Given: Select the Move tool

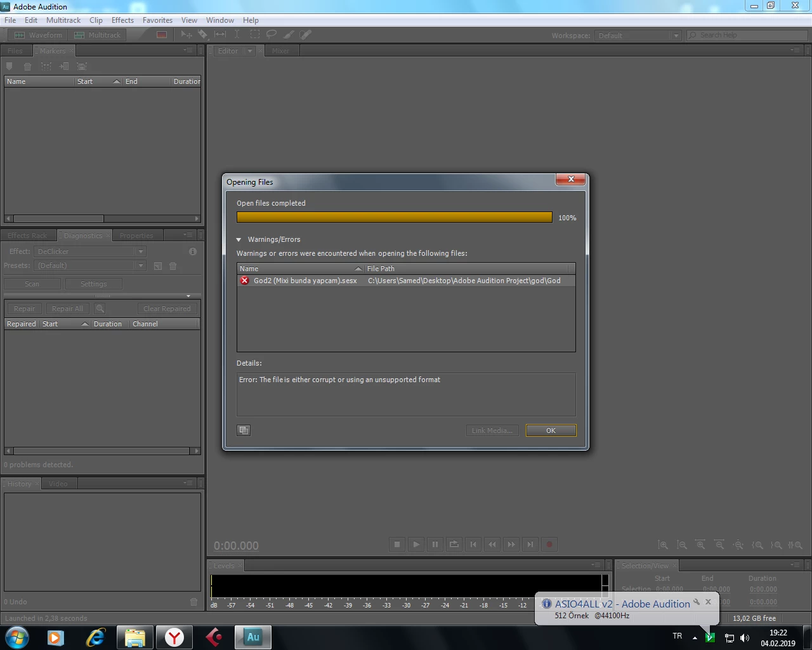Looking at the screenshot, I should [187, 34].
